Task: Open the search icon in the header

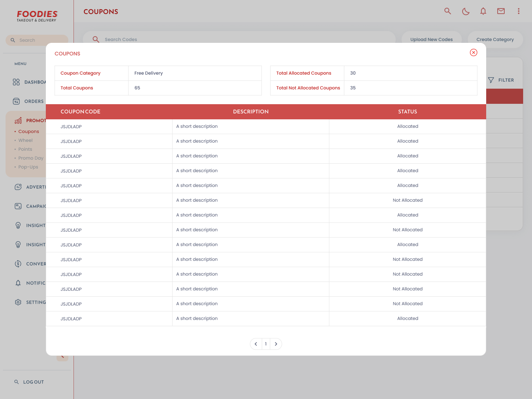Action: [448, 11]
